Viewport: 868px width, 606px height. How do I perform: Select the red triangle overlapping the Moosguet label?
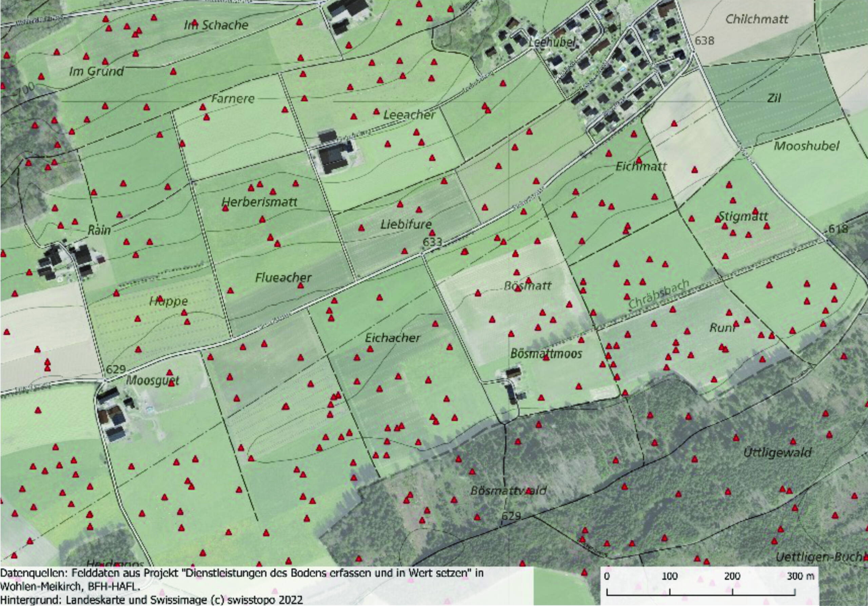(x=171, y=382)
